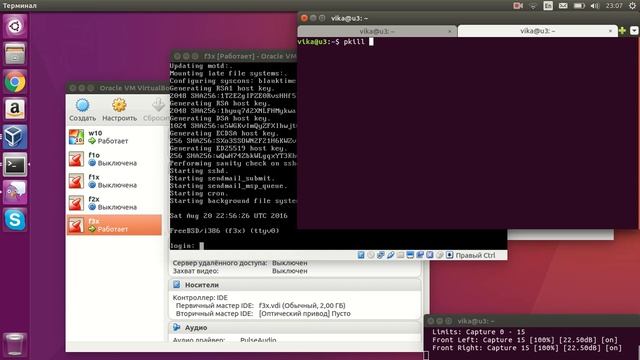
Task: Open the Amazon launcher icon
Action: click(x=15, y=109)
